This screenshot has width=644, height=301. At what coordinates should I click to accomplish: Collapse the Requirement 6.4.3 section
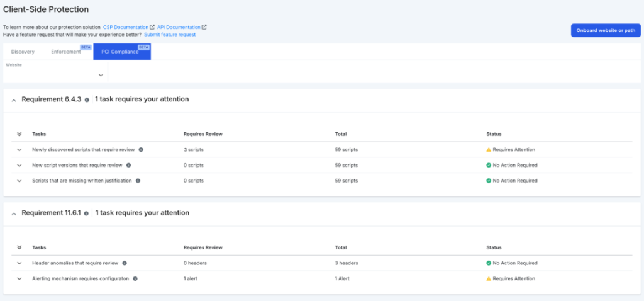click(14, 100)
